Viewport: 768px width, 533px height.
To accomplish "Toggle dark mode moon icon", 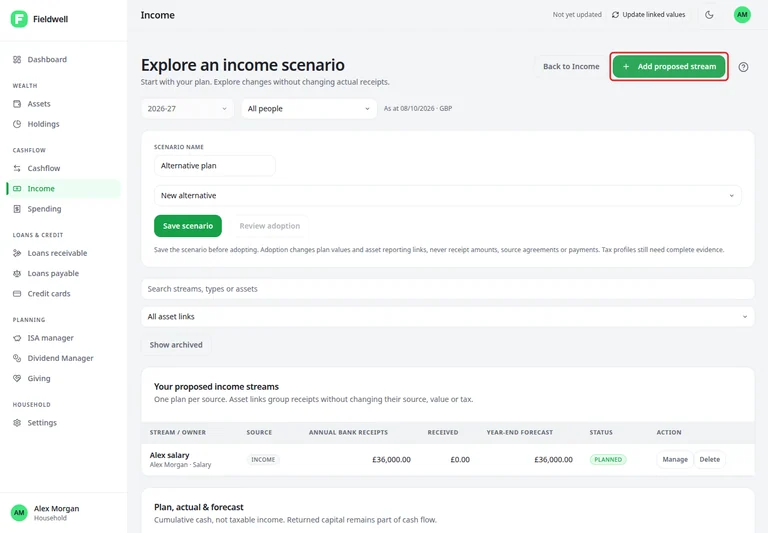I will point(709,15).
